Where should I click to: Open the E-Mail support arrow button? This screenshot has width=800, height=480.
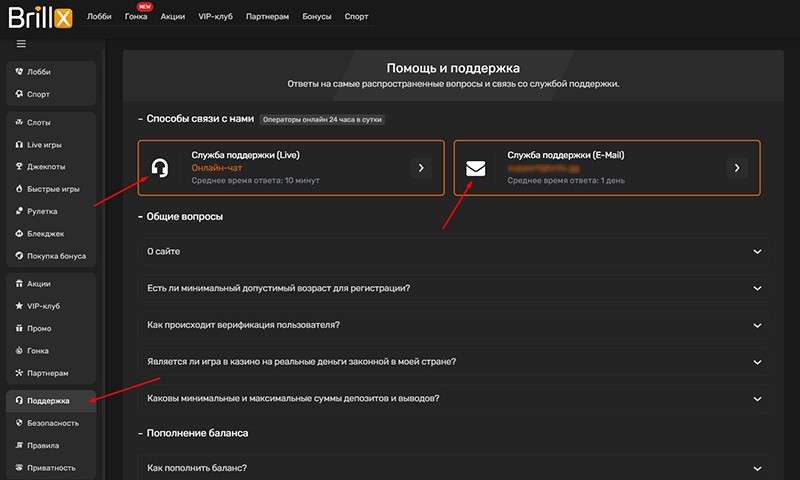pos(737,168)
